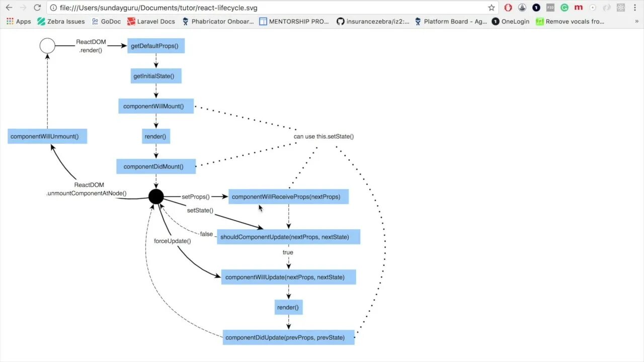Screen dimensions: 644x362
Task: Click the getDefaultProps() node
Action: point(156,46)
